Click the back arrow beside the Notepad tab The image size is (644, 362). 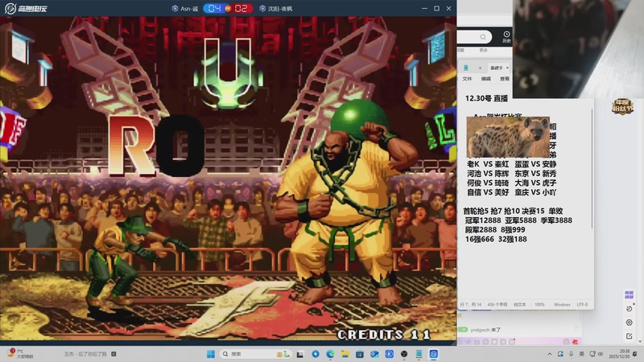(x=480, y=68)
